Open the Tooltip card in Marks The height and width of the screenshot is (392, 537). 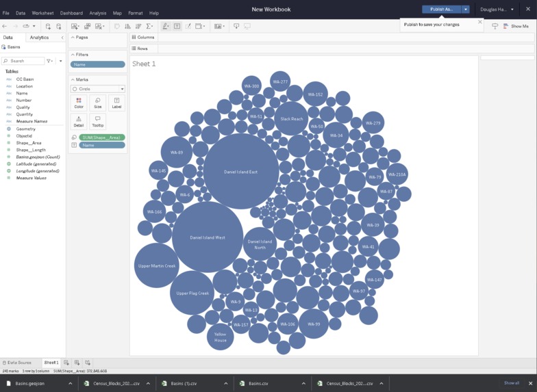pyautogui.click(x=97, y=122)
